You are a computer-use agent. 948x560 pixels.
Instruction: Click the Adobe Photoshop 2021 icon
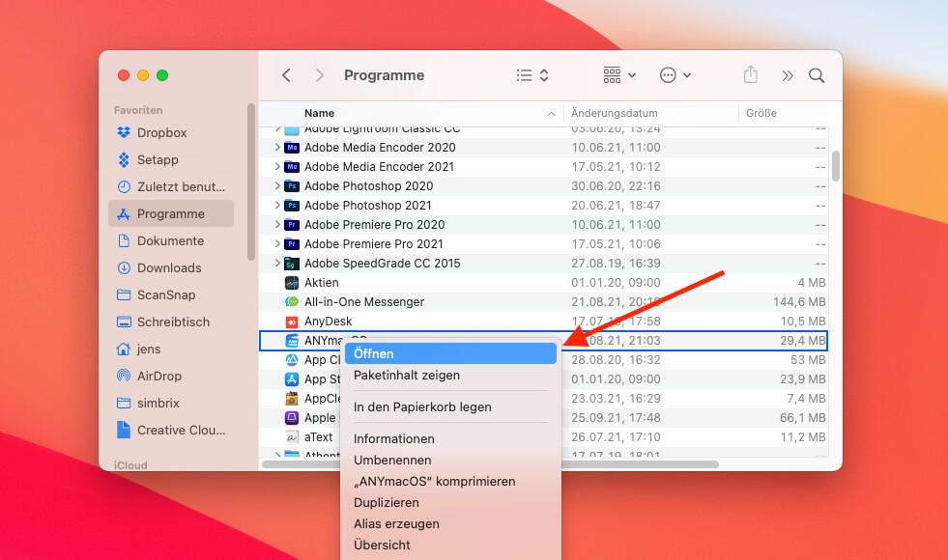coord(292,206)
